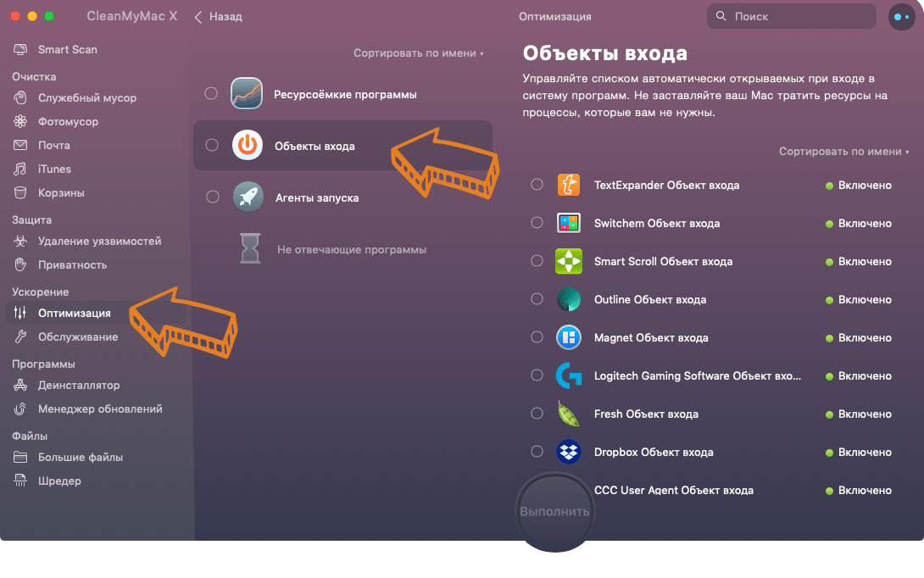This screenshot has height=578, width=924.
Task: Toggle Magnet Включено status
Action: (859, 337)
